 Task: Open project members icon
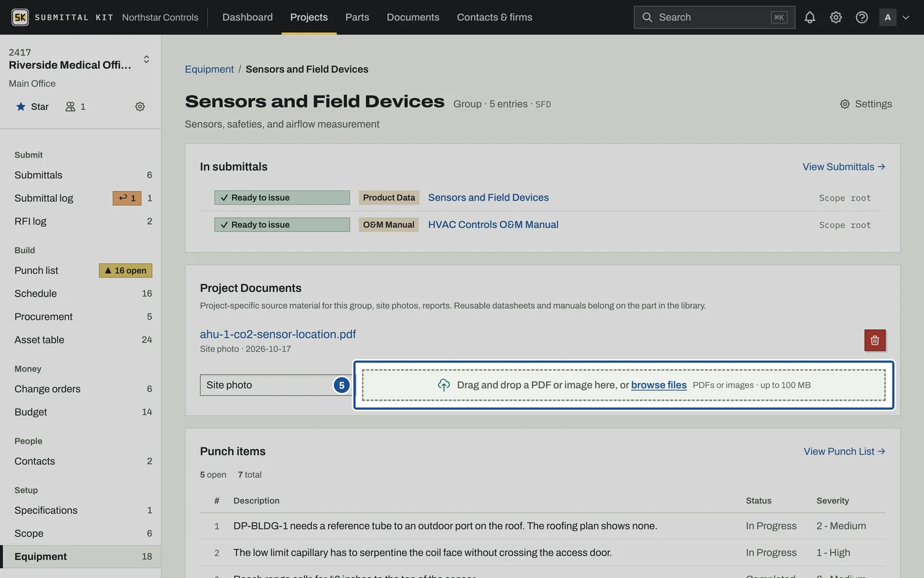(x=75, y=106)
